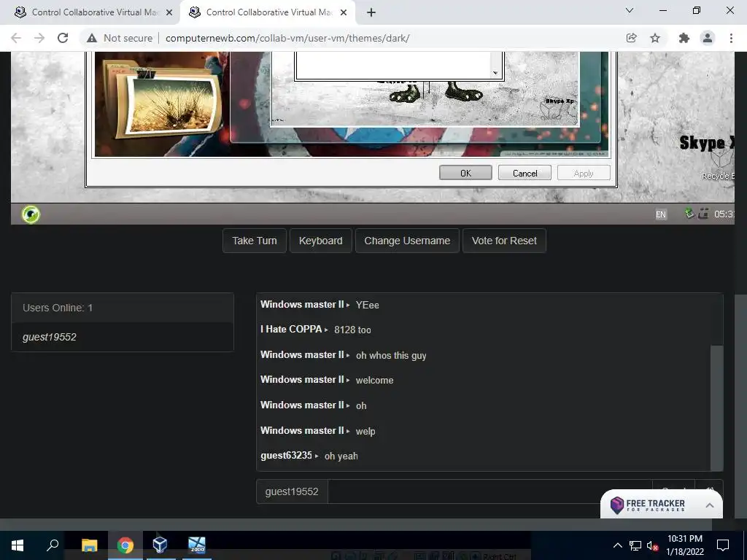Click the "welp" chat message

point(365,431)
